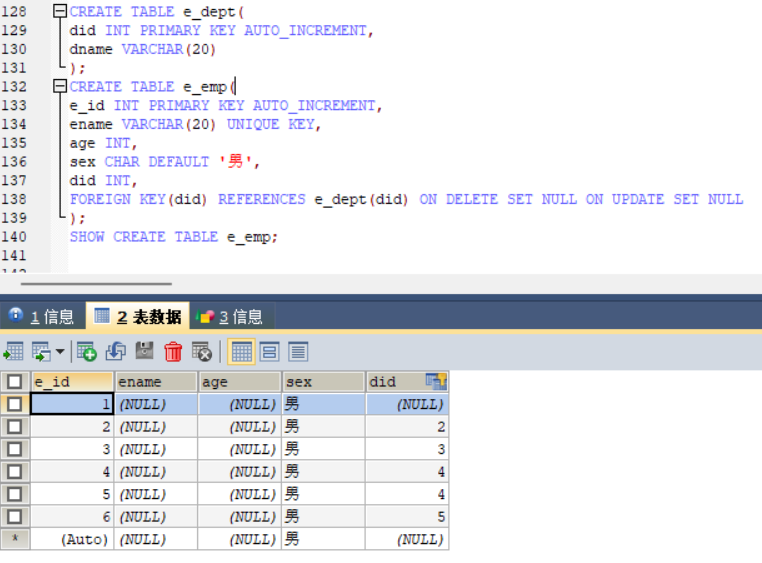Open the 3 信息 tab
This screenshot has height=563, width=762.
(x=230, y=317)
